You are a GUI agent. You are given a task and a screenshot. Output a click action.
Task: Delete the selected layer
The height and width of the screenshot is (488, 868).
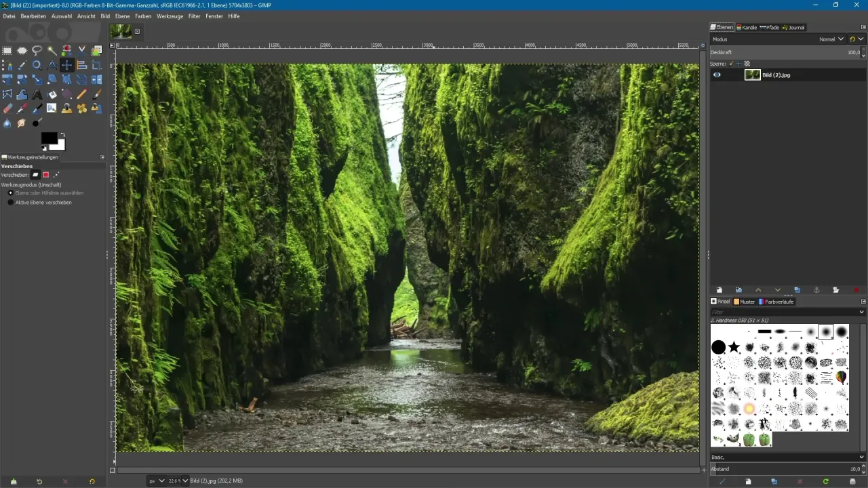[x=856, y=290]
